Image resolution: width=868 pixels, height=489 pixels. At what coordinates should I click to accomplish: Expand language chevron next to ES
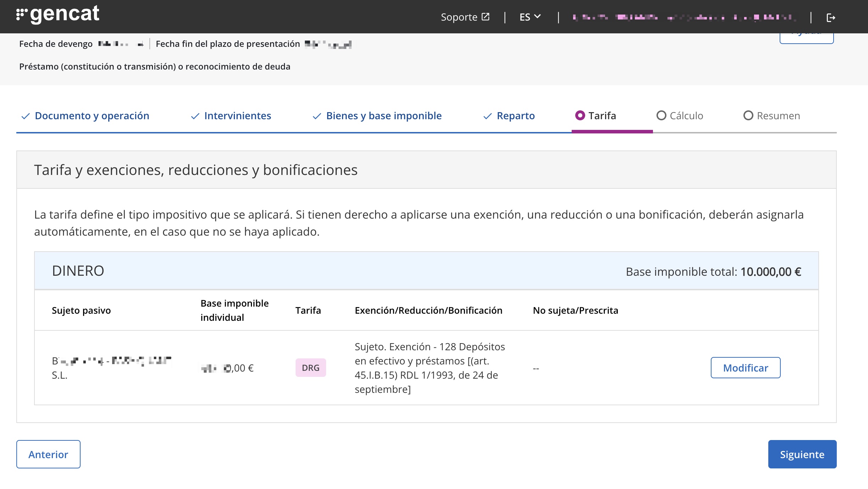pos(538,16)
